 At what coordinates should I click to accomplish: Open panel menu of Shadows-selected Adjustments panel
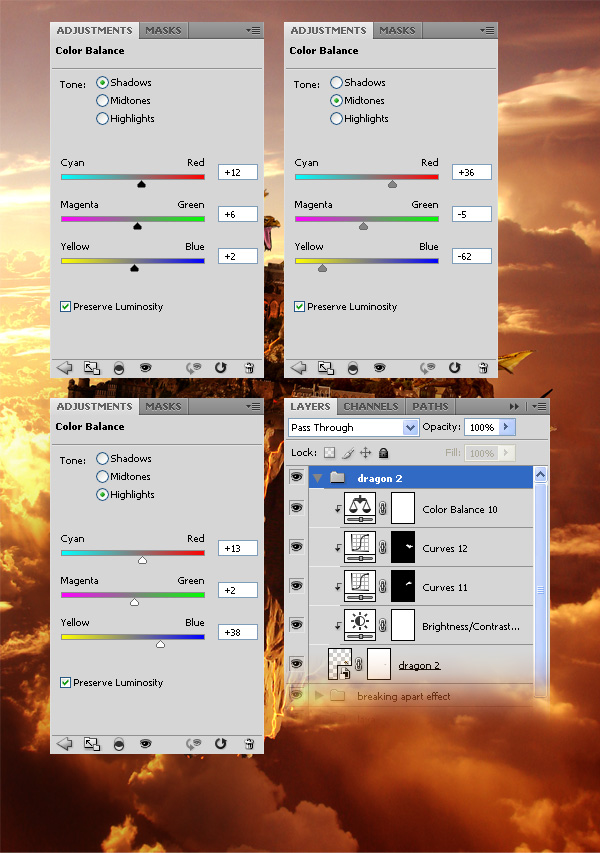[x=253, y=30]
